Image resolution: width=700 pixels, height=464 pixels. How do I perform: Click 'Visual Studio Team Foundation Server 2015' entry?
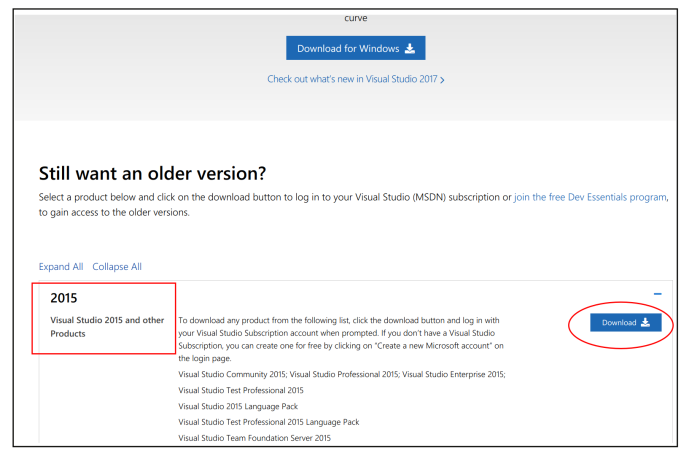point(254,438)
